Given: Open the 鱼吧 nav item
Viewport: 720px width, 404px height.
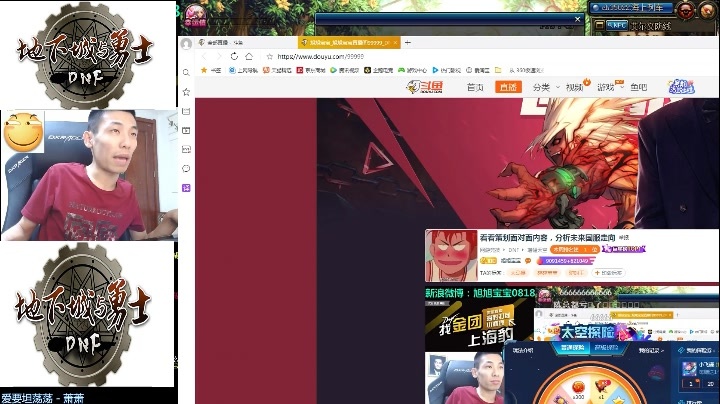Looking at the screenshot, I should pos(639,87).
